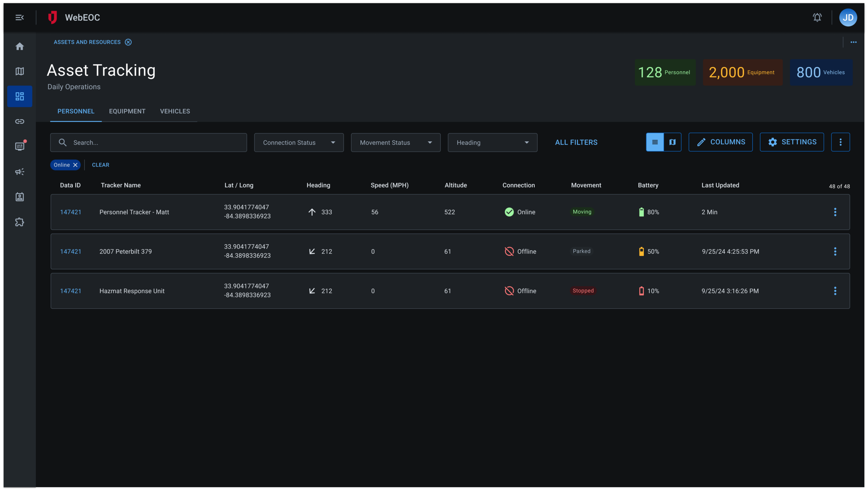
Task: Click the 10% battery icon
Action: point(641,291)
